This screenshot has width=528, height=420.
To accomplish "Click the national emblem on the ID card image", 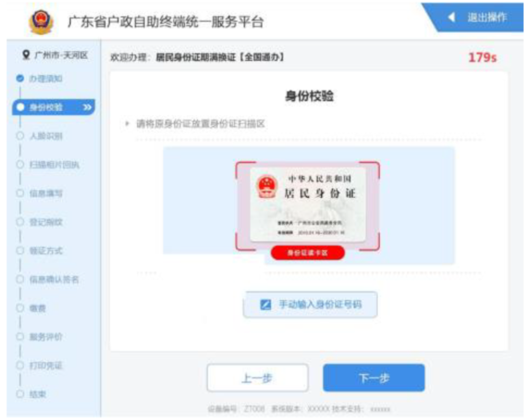I will coord(267,187).
